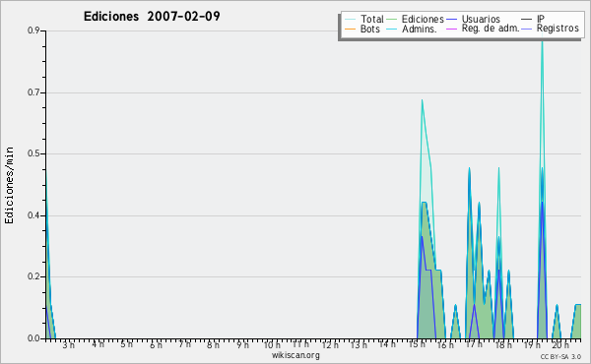Click the '12 h' x-axis label
The width and height of the screenshot is (591, 364).
tap(330, 344)
